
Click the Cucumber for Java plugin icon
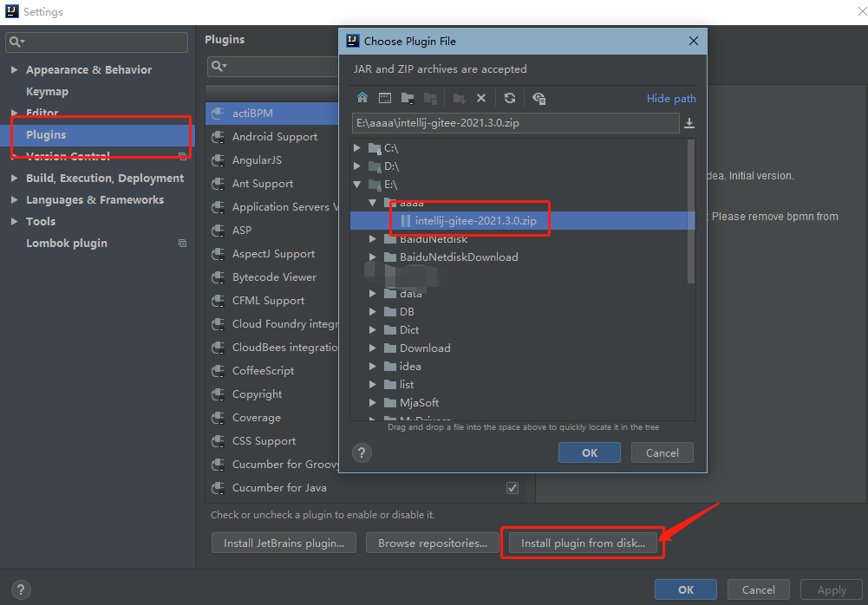219,488
